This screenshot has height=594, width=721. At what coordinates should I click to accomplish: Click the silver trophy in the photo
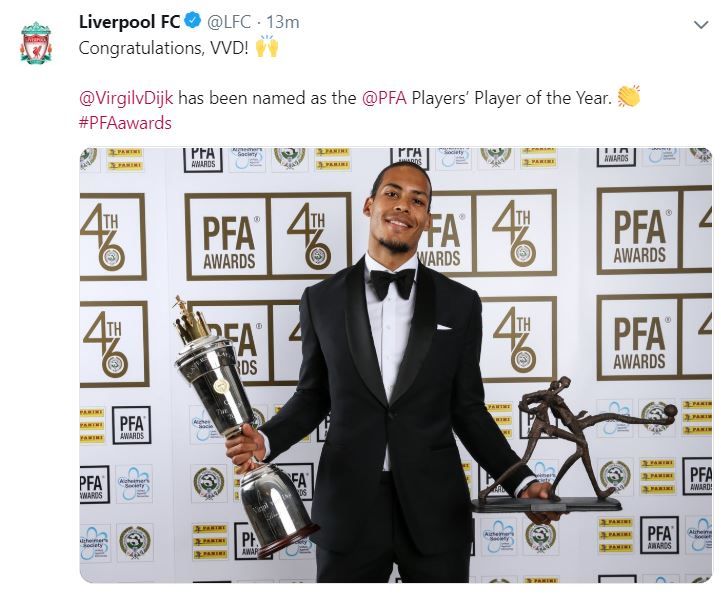(239, 428)
